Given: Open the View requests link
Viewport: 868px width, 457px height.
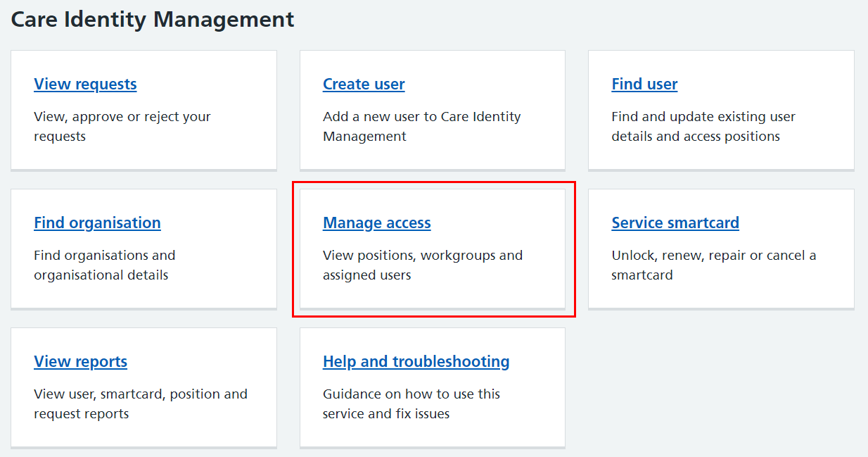Looking at the screenshot, I should click(x=85, y=84).
